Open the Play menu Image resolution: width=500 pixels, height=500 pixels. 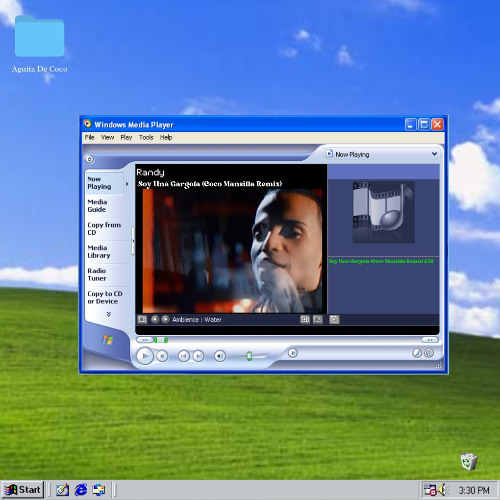126,137
